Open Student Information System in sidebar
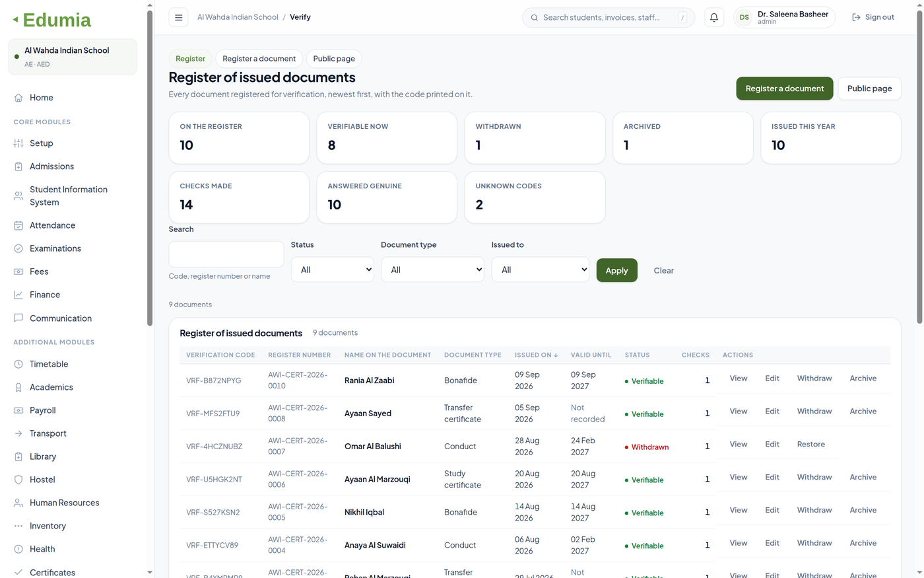 click(73, 196)
